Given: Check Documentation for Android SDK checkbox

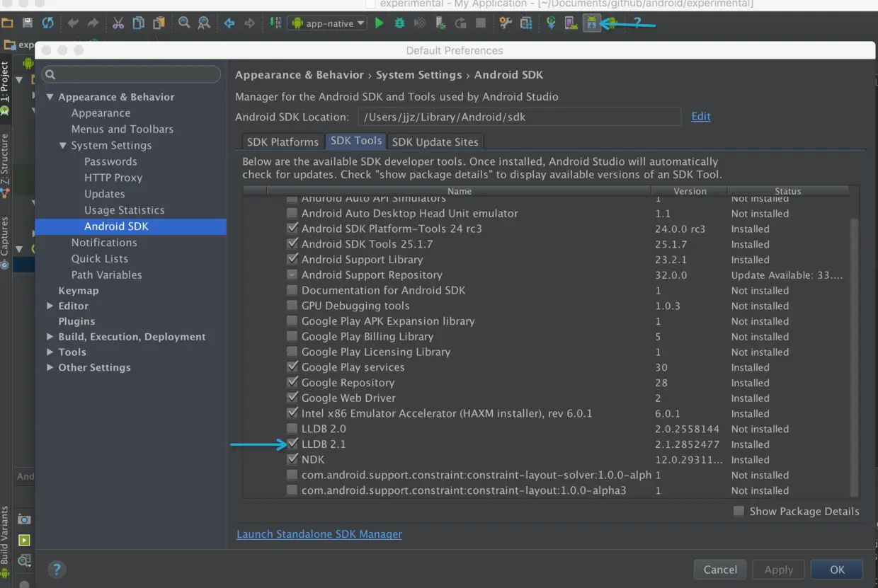Looking at the screenshot, I should 292,290.
